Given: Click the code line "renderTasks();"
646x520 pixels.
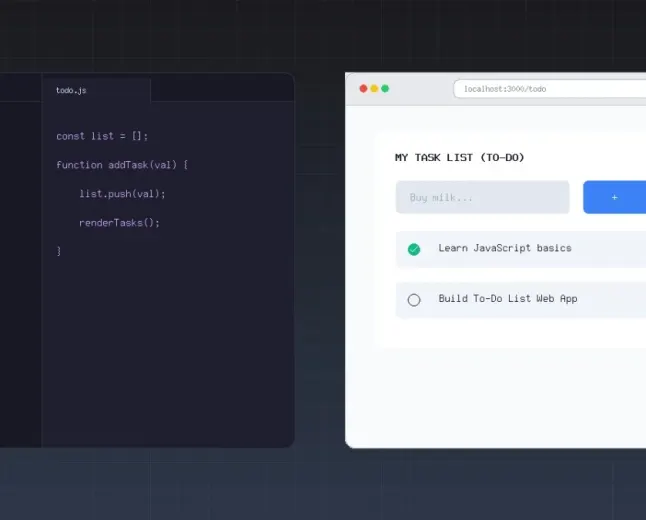Looking at the screenshot, I should (x=119, y=223).
